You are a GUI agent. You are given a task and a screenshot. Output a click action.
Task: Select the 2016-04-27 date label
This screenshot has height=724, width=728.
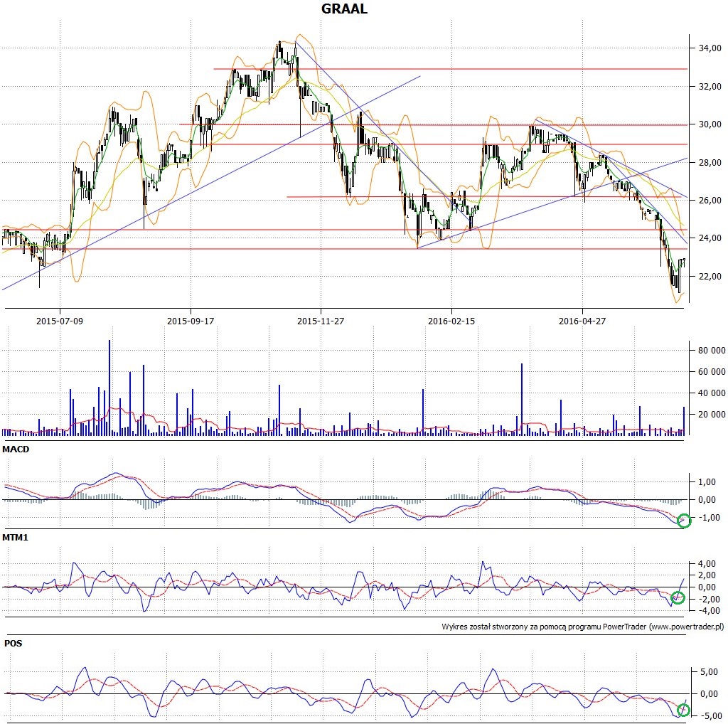click(x=582, y=321)
